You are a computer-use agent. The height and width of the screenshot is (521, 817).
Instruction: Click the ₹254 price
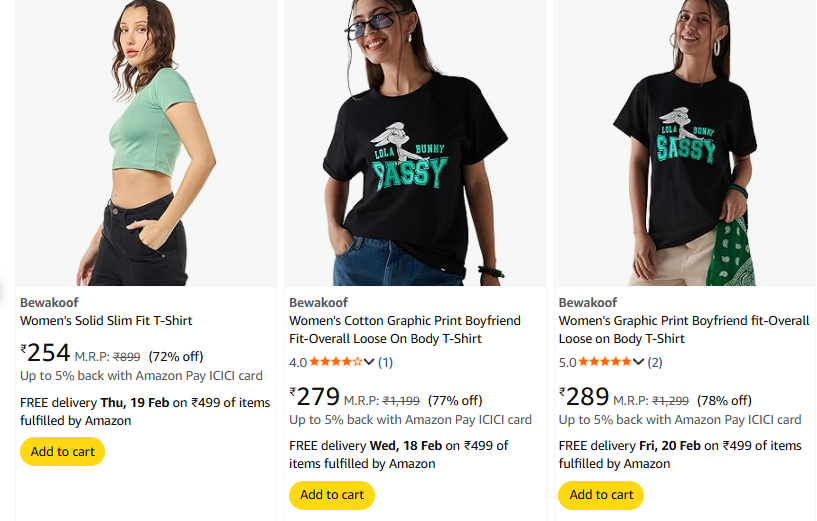pos(45,353)
